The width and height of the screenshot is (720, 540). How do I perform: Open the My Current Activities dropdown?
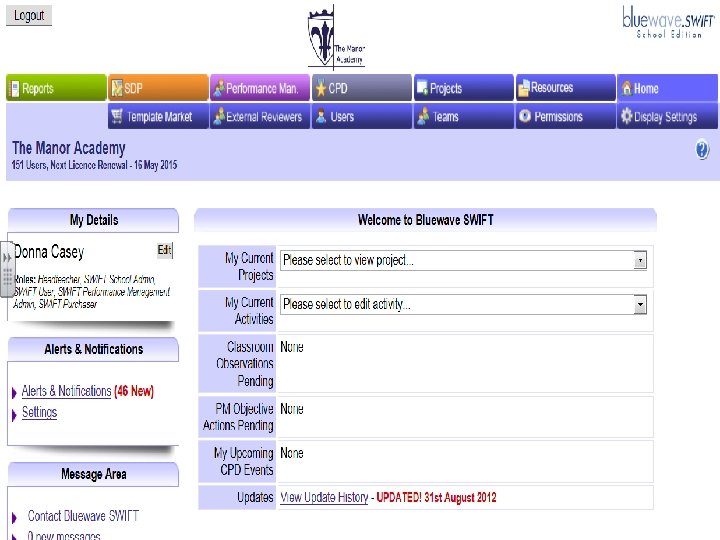(x=463, y=304)
